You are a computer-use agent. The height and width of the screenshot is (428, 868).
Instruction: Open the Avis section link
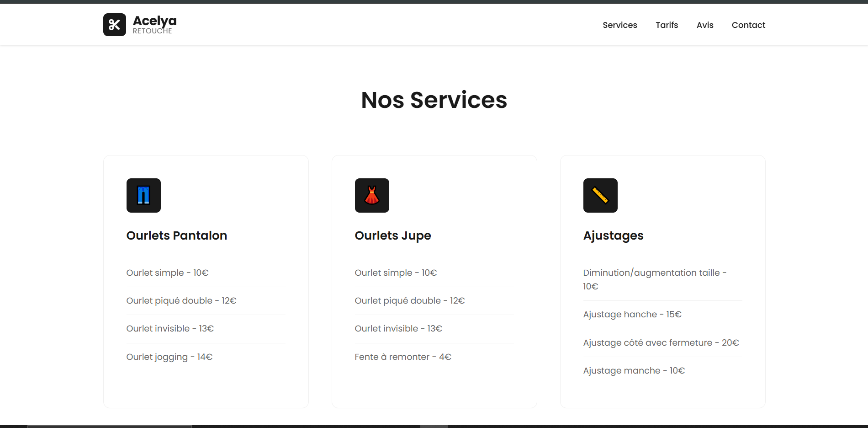(x=704, y=25)
